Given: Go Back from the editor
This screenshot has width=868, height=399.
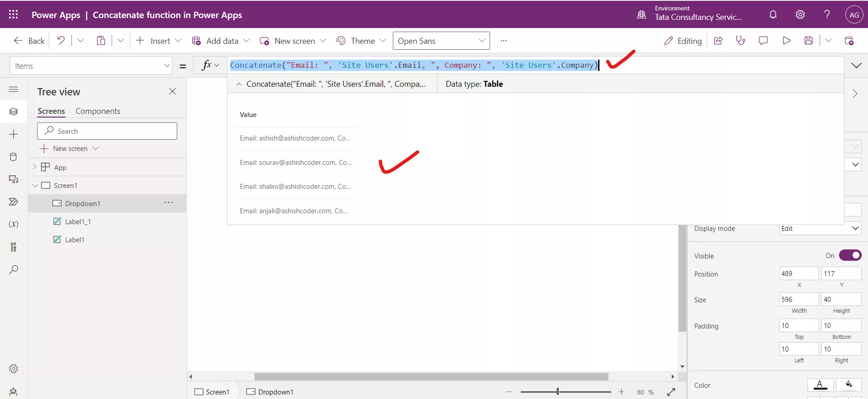Looking at the screenshot, I should point(29,41).
